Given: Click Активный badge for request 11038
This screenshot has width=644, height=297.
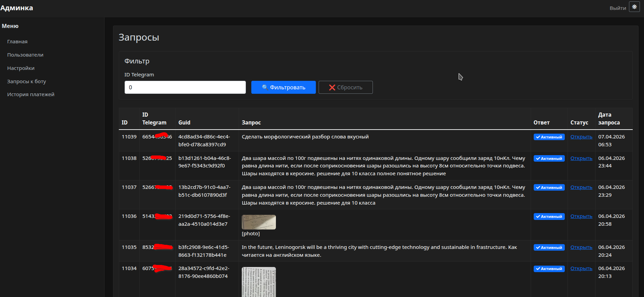Looking at the screenshot, I should coord(549,159).
